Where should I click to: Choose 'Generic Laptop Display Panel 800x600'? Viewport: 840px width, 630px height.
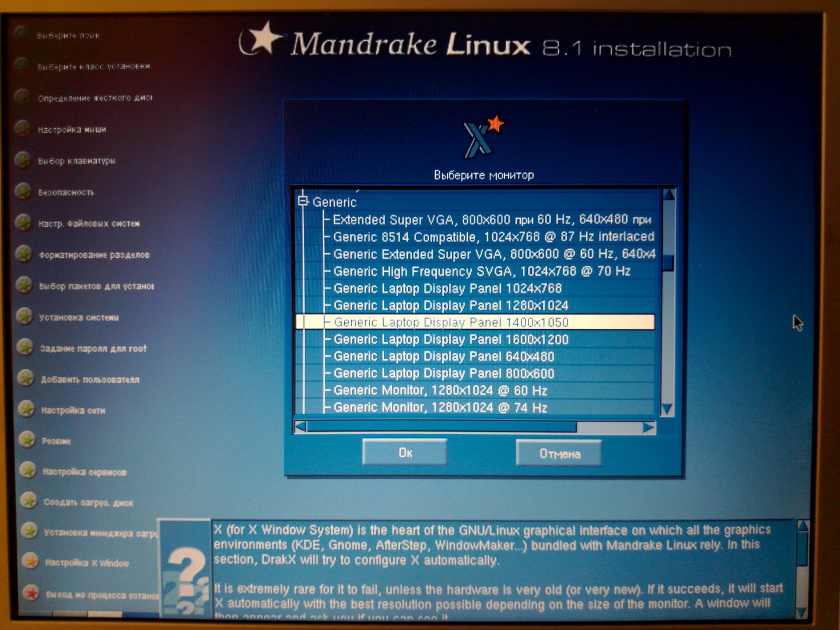(x=444, y=373)
